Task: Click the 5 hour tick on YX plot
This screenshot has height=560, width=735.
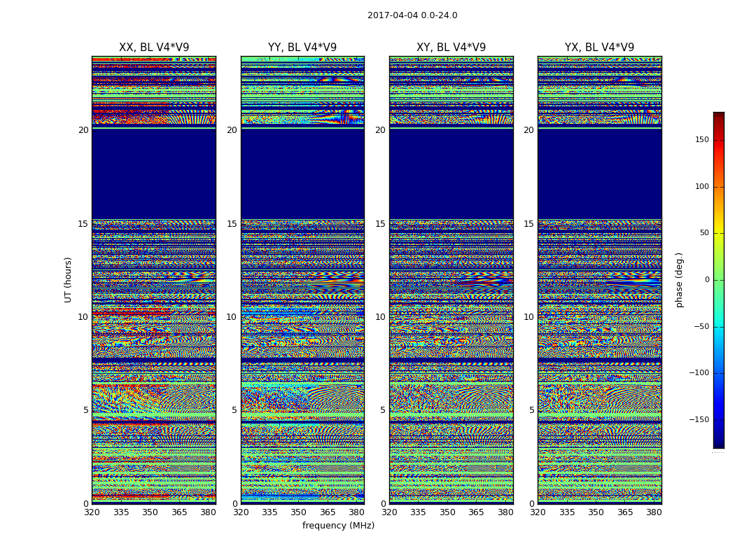Action: 531,410
